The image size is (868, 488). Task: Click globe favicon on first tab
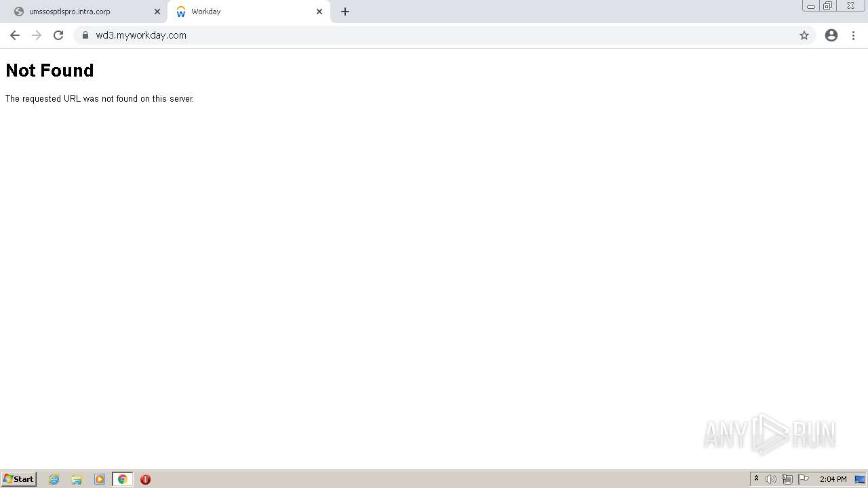point(19,12)
